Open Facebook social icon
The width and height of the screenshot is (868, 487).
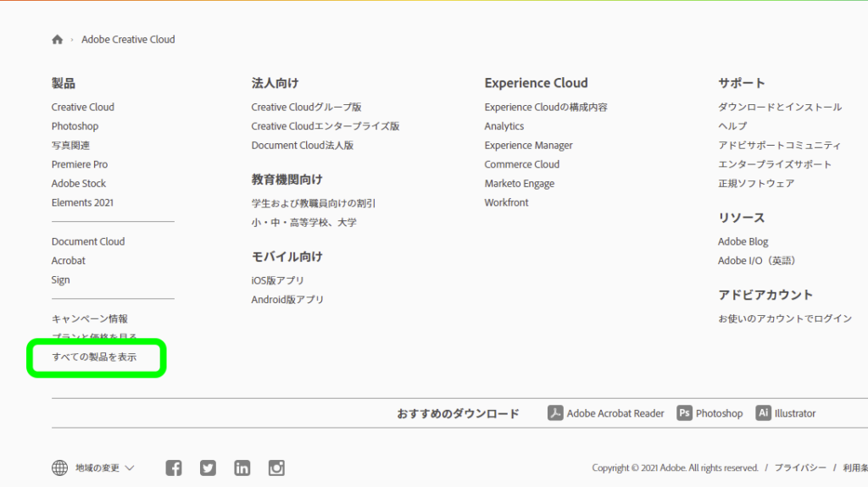173,468
